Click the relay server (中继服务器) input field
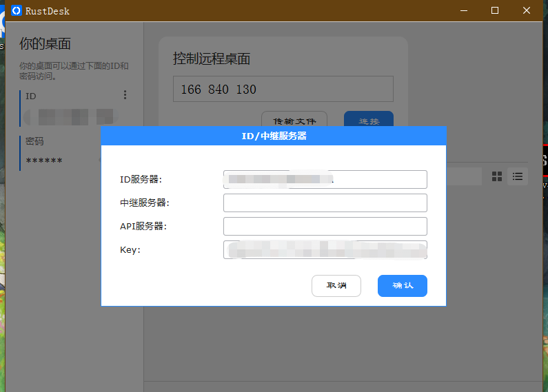This screenshot has width=548, height=392. pos(325,203)
